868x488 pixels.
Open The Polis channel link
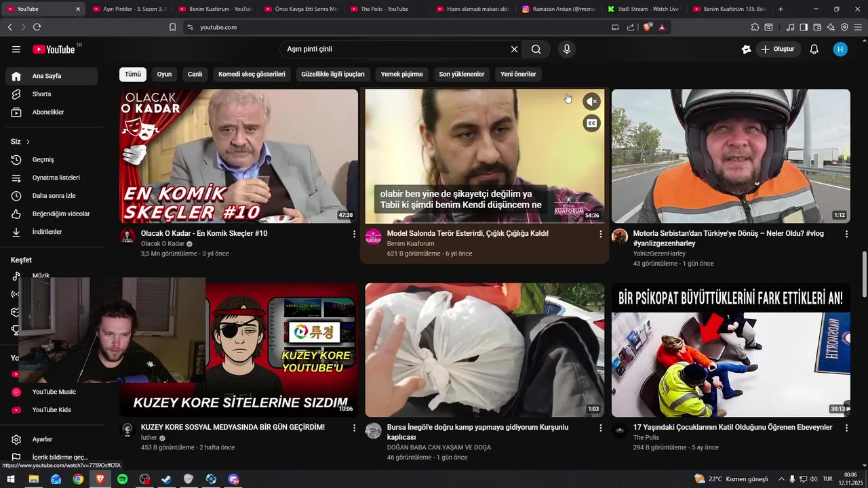pos(646,438)
